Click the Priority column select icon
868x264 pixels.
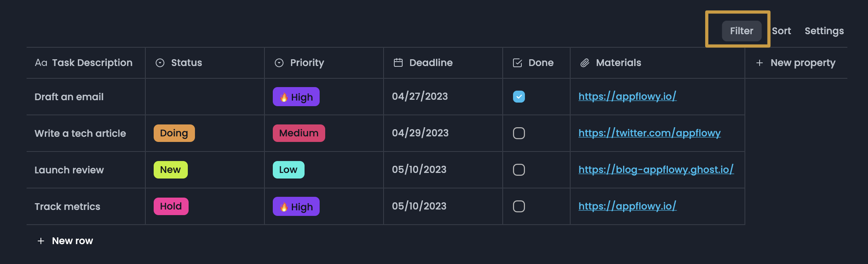(279, 63)
